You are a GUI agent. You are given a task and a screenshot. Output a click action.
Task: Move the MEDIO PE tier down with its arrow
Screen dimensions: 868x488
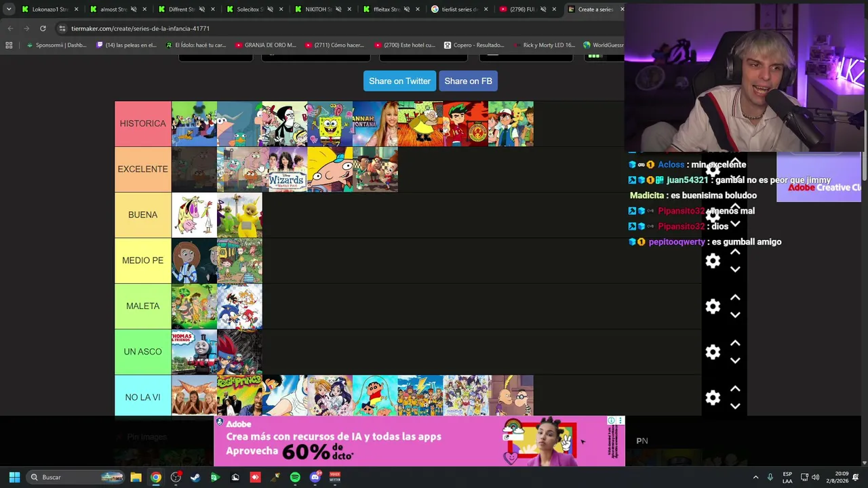pyautogui.click(x=735, y=269)
